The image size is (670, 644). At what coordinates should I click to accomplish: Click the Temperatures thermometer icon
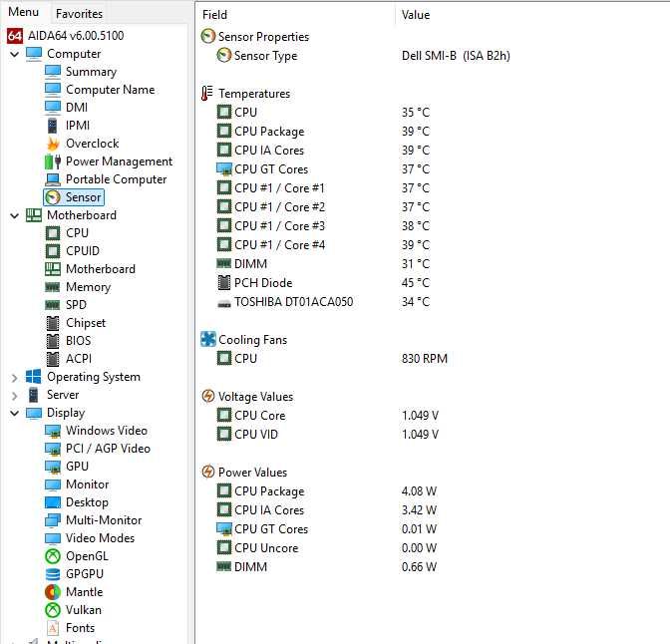click(207, 93)
